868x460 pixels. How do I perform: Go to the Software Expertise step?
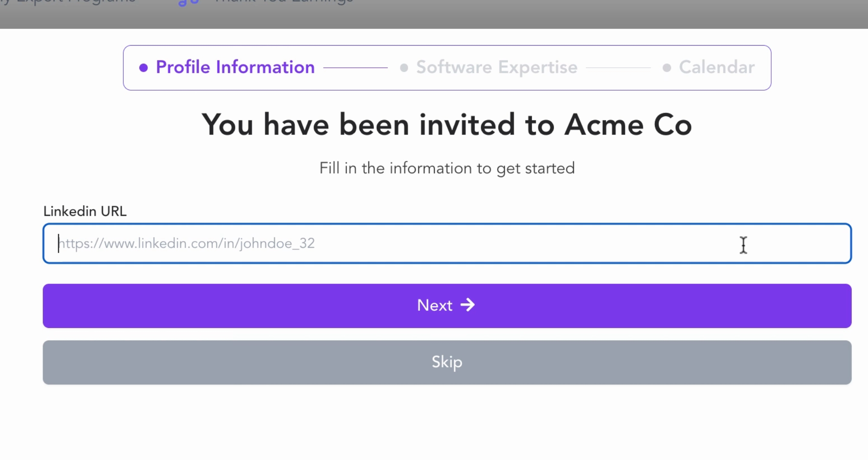click(497, 67)
